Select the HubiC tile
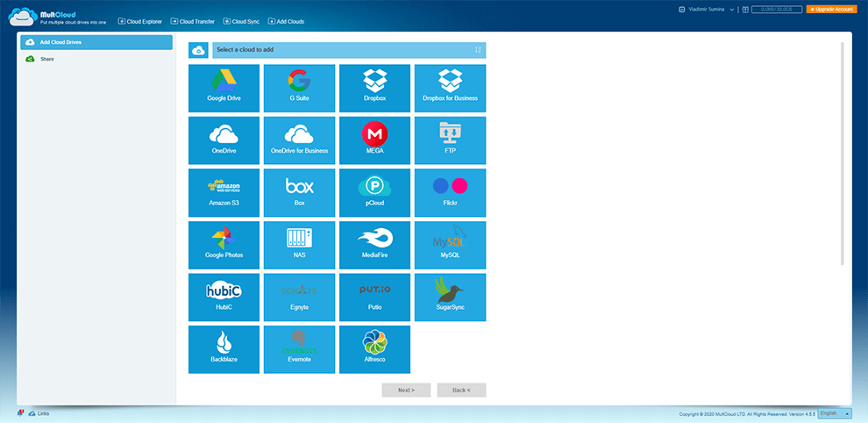Image resolution: width=868 pixels, height=423 pixels. click(224, 298)
